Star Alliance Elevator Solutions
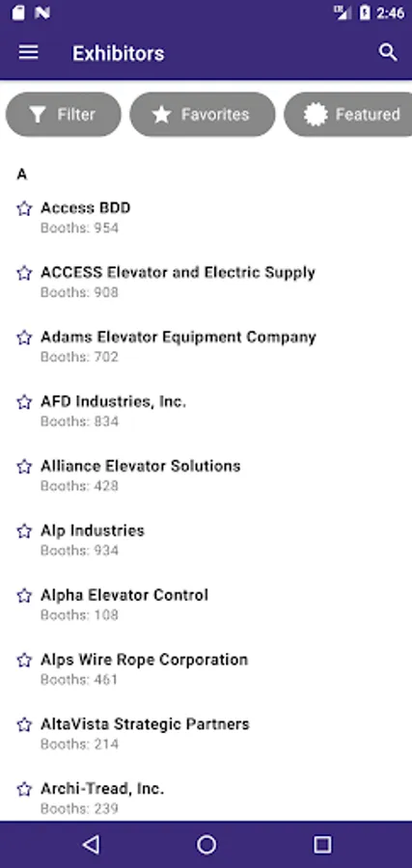This screenshot has width=412, height=868. pyautogui.click(x=24, y=466)
